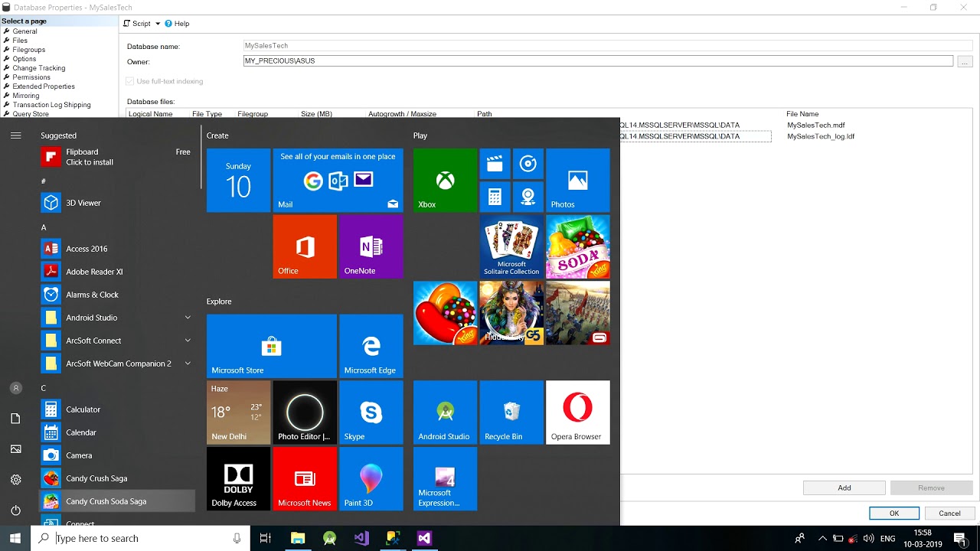Open Microsoft Store tile
Viewport: 980px width, 551px height.
point(271,346)
